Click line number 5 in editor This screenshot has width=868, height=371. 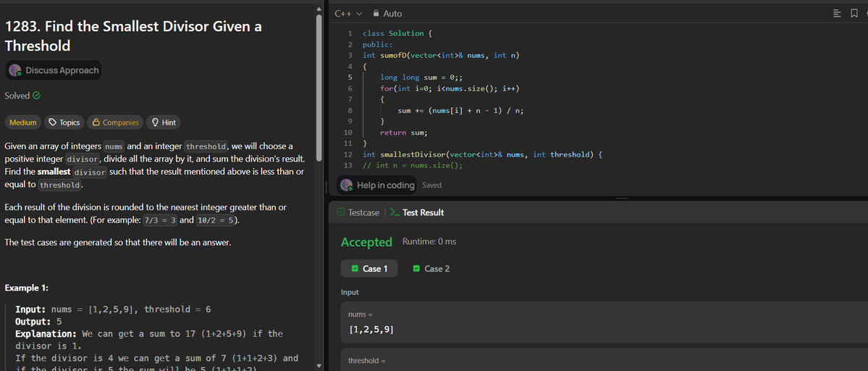tap(350, 78)
